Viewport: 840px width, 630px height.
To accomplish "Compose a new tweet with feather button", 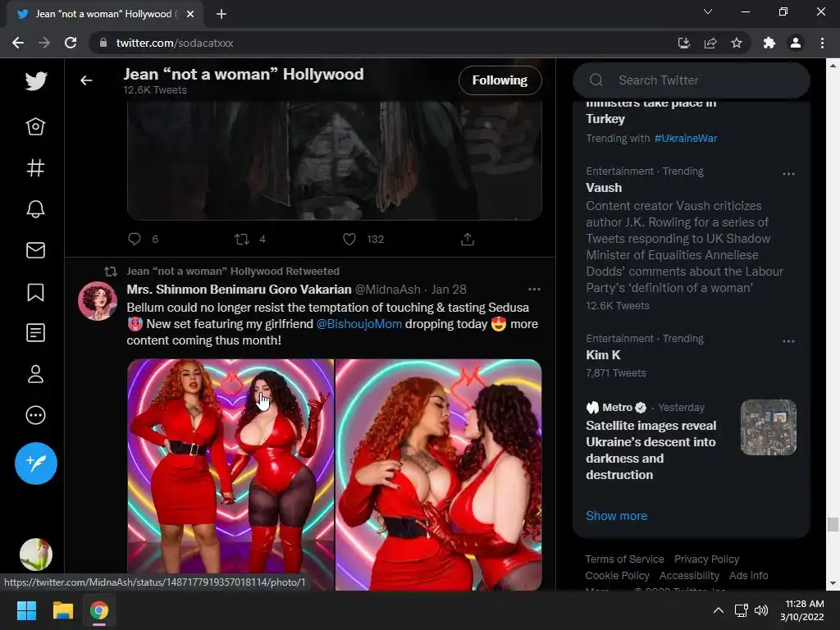I will click(36, 463).
